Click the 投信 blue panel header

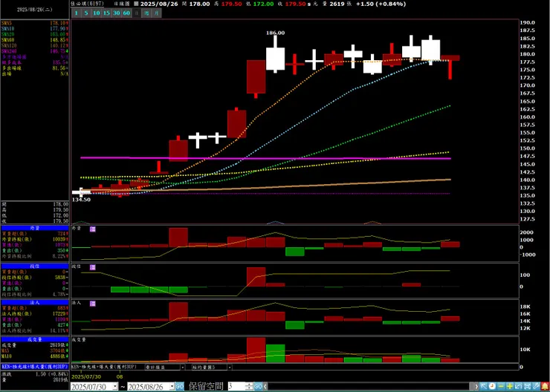tap(35, 266)
